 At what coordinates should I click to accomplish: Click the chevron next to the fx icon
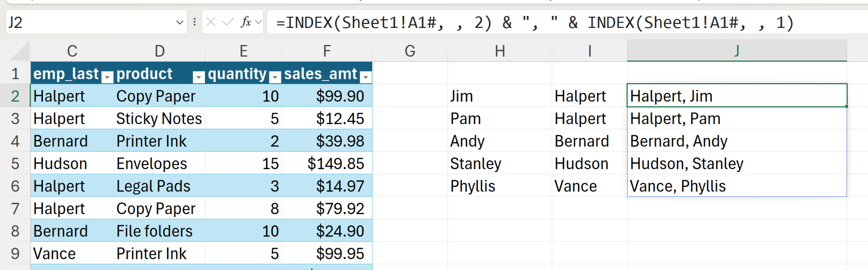click(259, 22)
